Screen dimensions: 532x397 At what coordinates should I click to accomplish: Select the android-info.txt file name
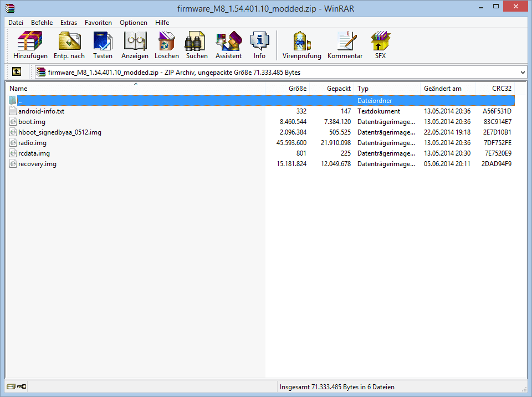[x=42, y=111]
